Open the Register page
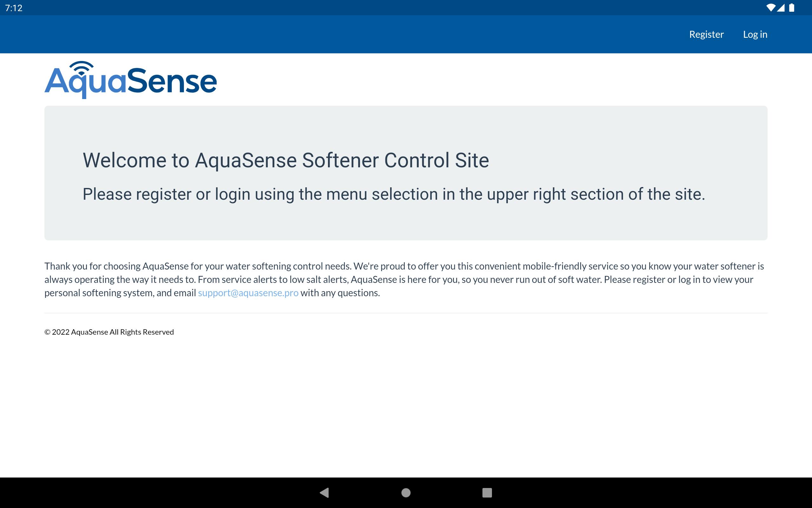 coord(706,34)
